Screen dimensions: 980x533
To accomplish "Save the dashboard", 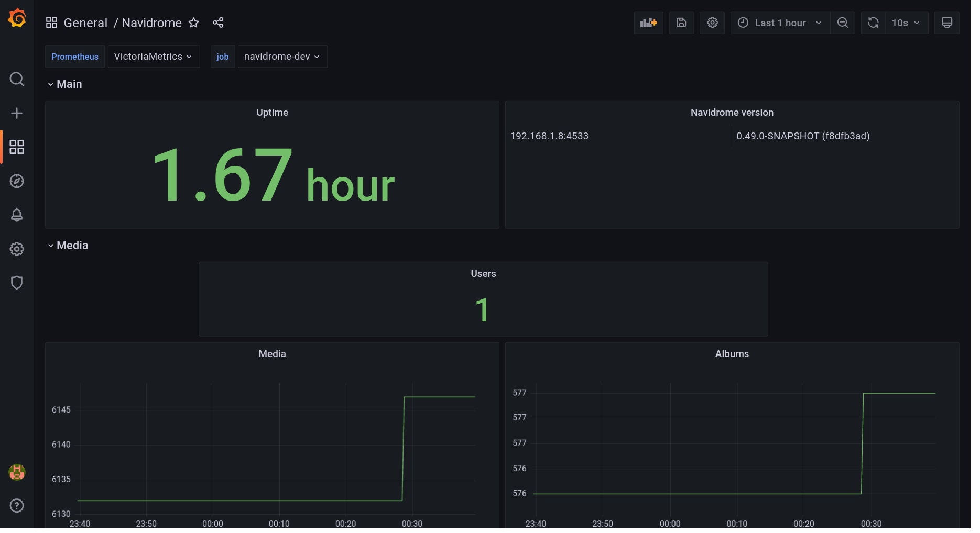I will click(x=681, y=23).
